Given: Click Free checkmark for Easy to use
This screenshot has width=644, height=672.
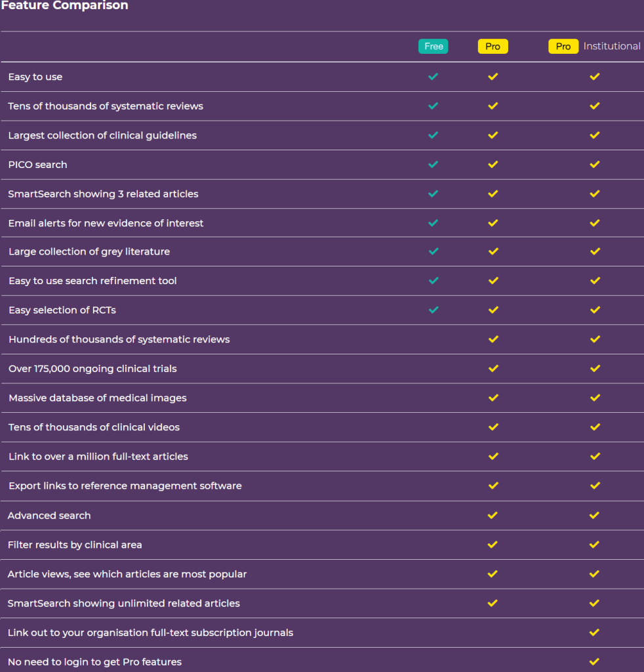Looking at the screenshot, I should (x=433, y=77).
